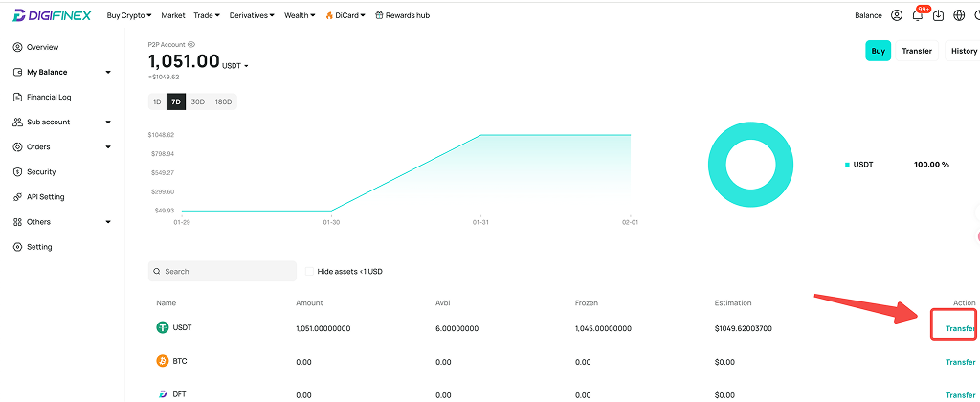
Task: Open the language globe icon
Action: point(959,15)
